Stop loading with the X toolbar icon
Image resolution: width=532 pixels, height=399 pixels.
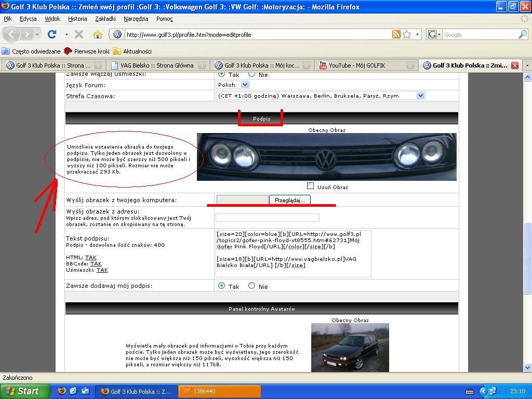point(79,34)
